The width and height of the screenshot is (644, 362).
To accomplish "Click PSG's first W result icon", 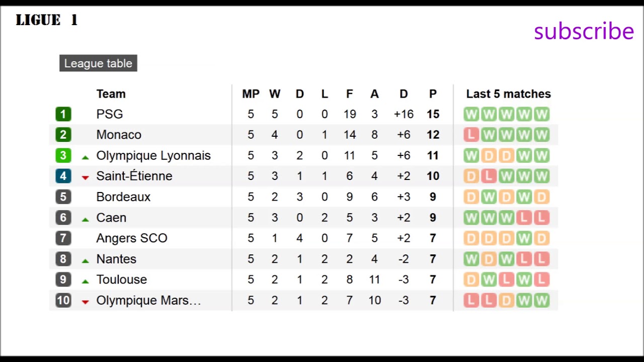I will coord(471,114).
